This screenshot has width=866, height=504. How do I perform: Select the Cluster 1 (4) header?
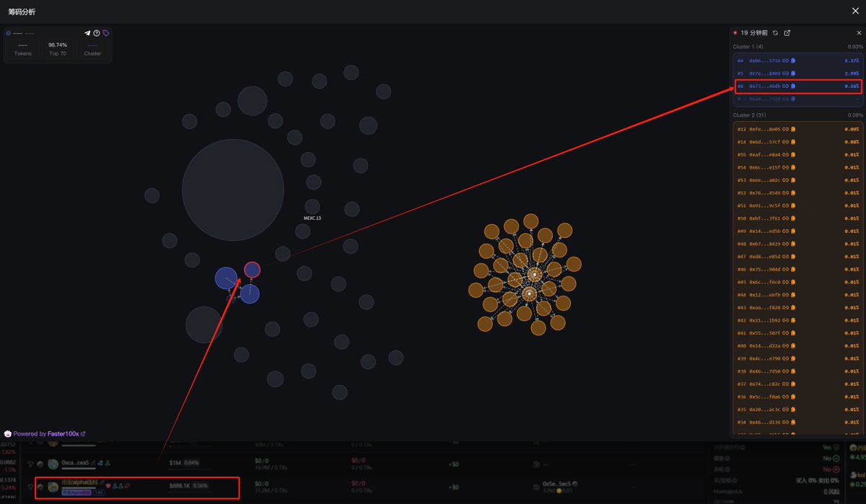pos(747,47)
